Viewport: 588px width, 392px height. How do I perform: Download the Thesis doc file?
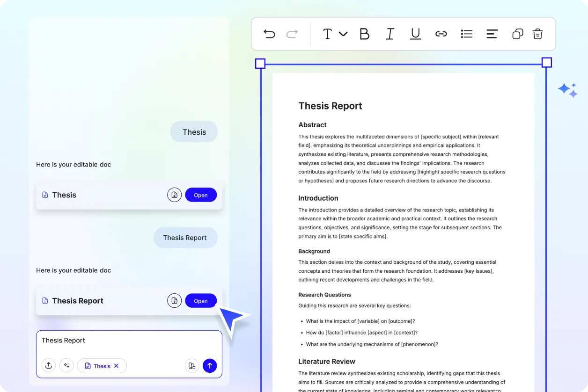pos(174,195)
